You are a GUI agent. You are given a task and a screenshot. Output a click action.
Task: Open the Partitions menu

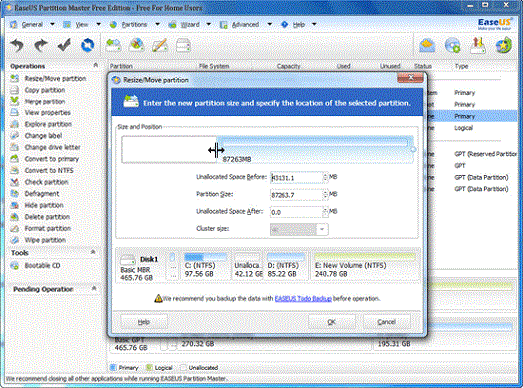134,24
